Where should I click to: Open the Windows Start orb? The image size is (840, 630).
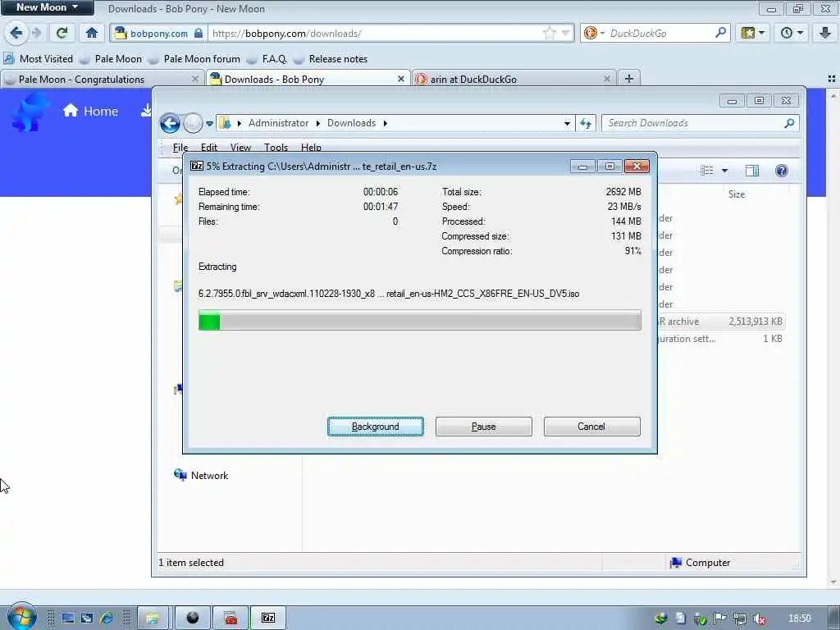point(21,617)
